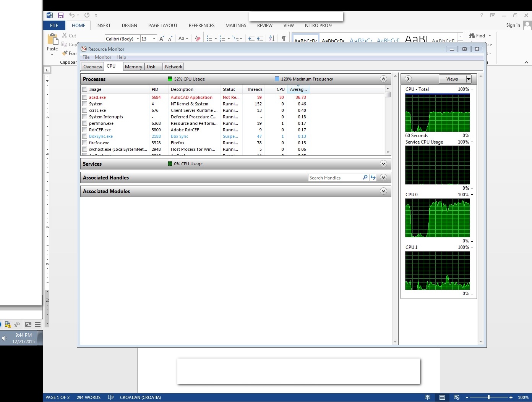The width and height of the screenshot is (532, 402).
Task: Open the Views dropdown arrow
Action: 469,79
